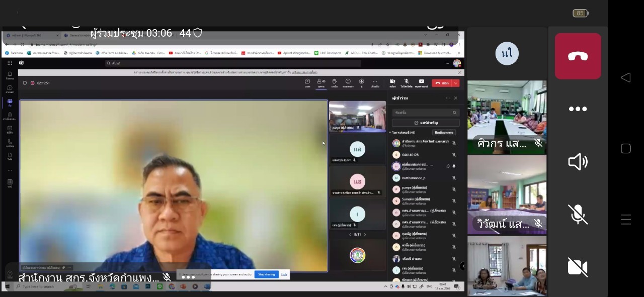Leave the Teams meeting with the red button
This screenshot has height=297, width=644.
442,83
